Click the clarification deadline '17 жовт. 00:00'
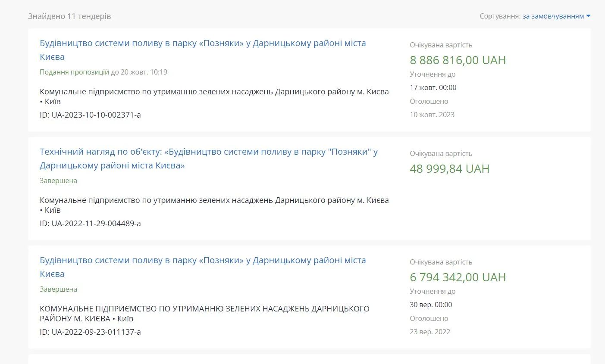Image resolution: width=605 pixels, height=364 pixels. point(433,87)
